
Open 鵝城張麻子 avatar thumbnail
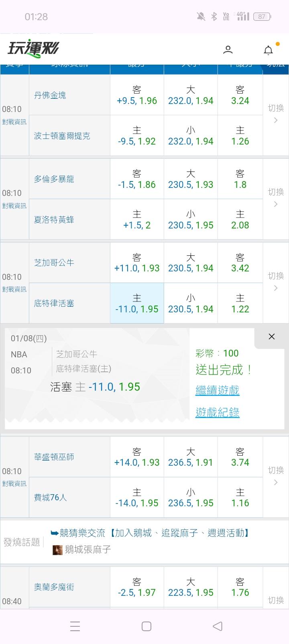[x=57, y=550]
